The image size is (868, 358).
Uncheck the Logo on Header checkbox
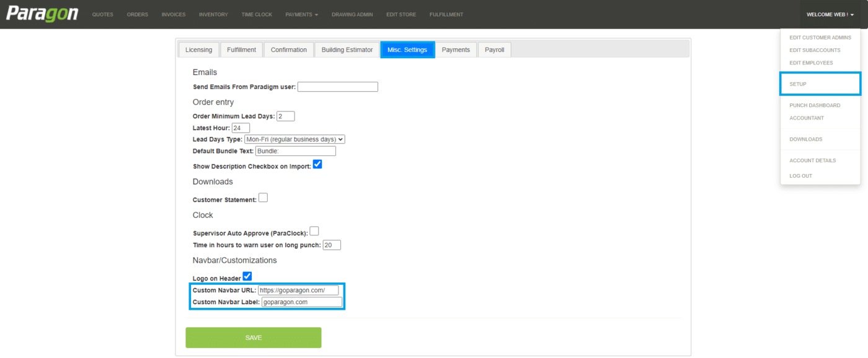pos(247,276)
